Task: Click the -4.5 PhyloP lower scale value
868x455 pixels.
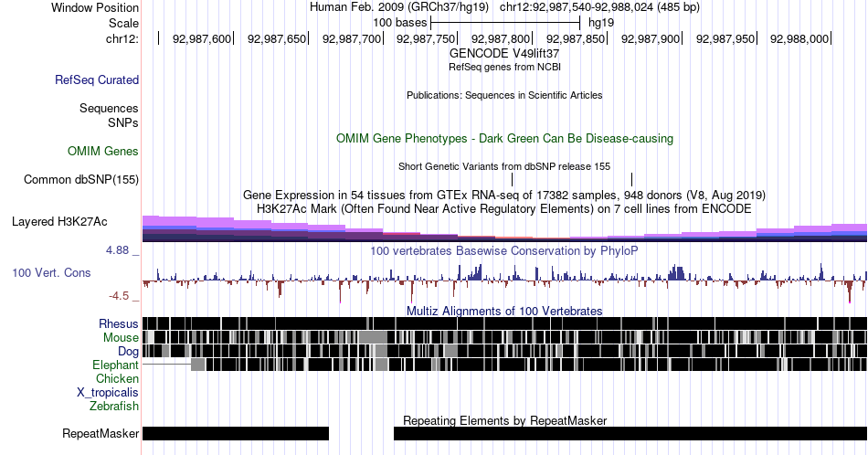Action: click(x=119, y=296)
